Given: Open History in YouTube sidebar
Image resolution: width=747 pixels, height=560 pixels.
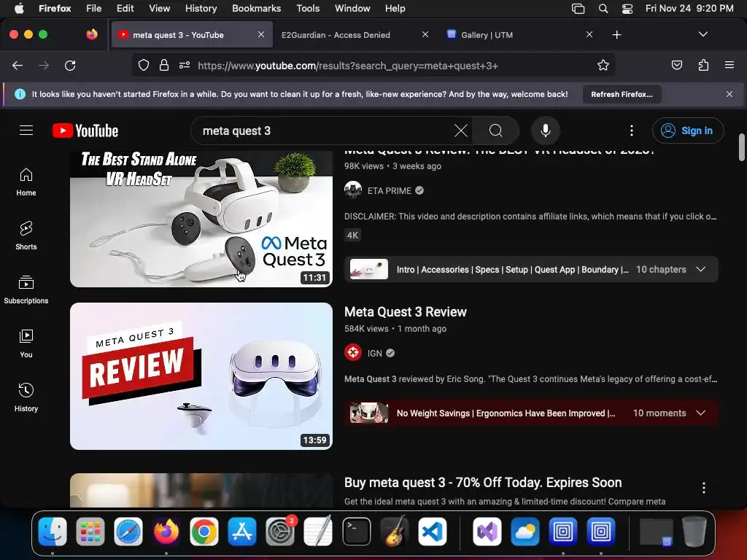Looking at the screenshot, I should click(x=26, y=397).
